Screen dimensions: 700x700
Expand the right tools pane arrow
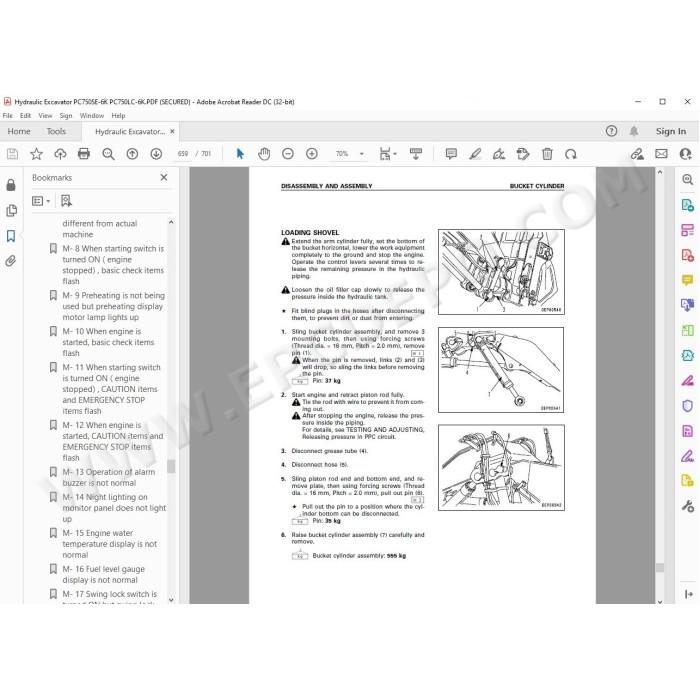coord(688,594)
